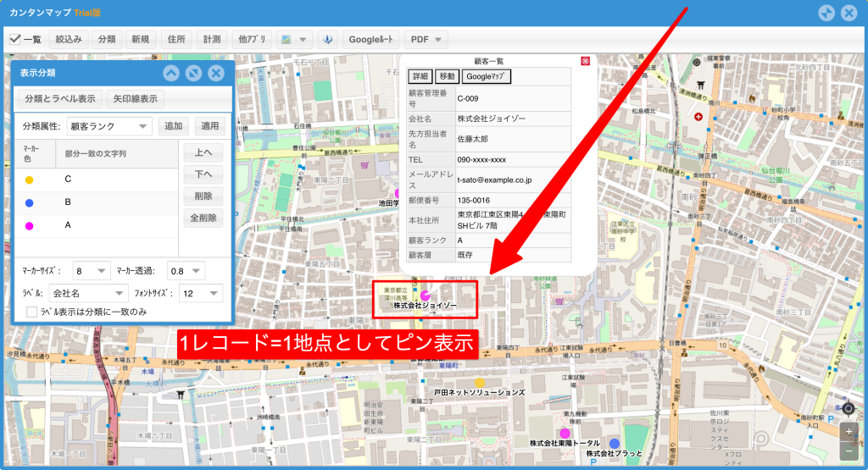The height and width of the screenshot is (470, 868).
Task: Open the ラベル 会社名 dropdown
Action: [x=88, y=293]
